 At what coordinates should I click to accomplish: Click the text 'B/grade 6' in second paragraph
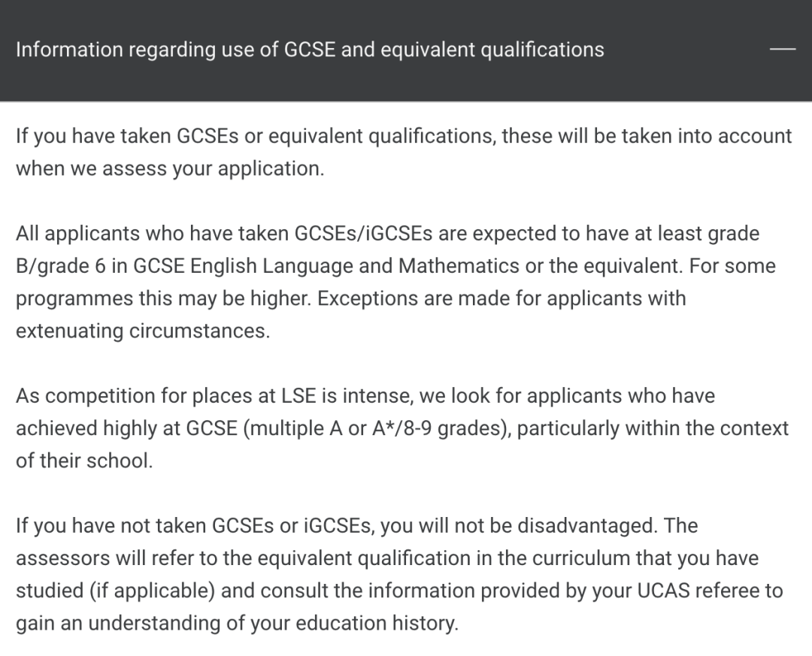[x=61, y=267]
